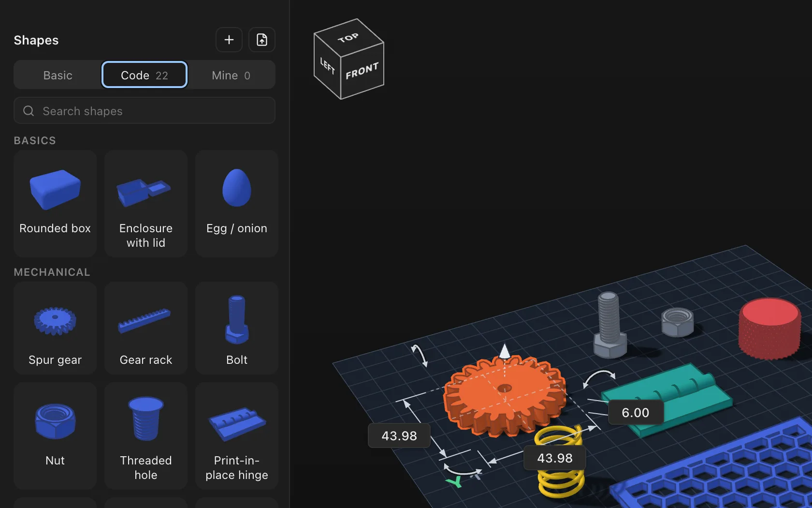Image resolution: width=812 pixels, height=508 pixels.
Task: Choose the Egg / onion shape
Action: coord(237,203)
